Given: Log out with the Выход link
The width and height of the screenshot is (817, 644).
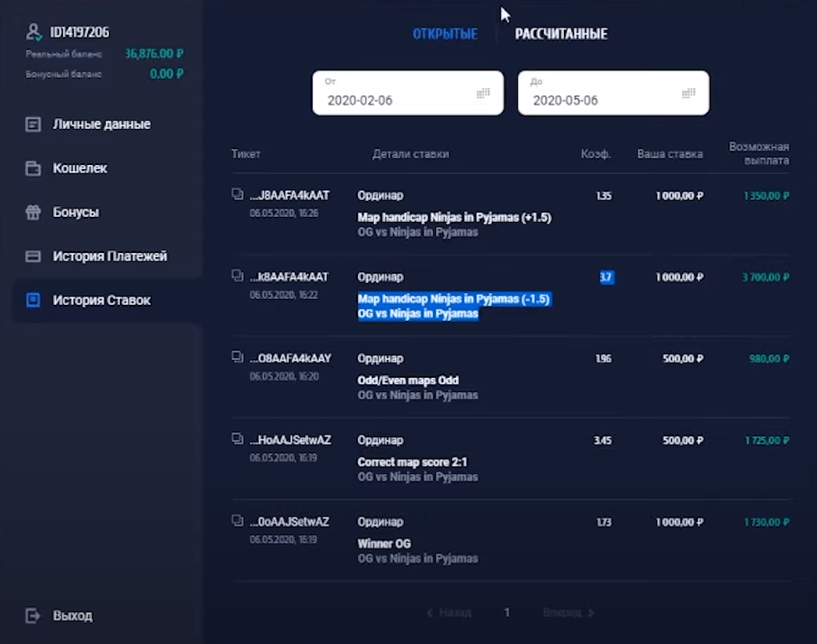Looking at the screenshot, I should 72,616.
